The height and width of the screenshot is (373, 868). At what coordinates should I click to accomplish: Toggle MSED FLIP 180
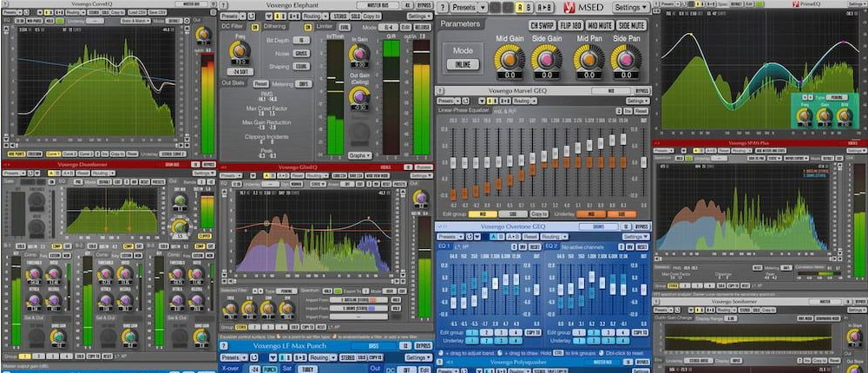571,25
